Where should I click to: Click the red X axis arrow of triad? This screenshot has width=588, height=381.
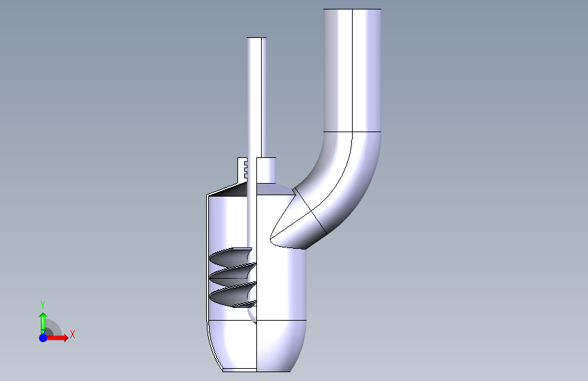pyautogui.click(x=58, y=338)
